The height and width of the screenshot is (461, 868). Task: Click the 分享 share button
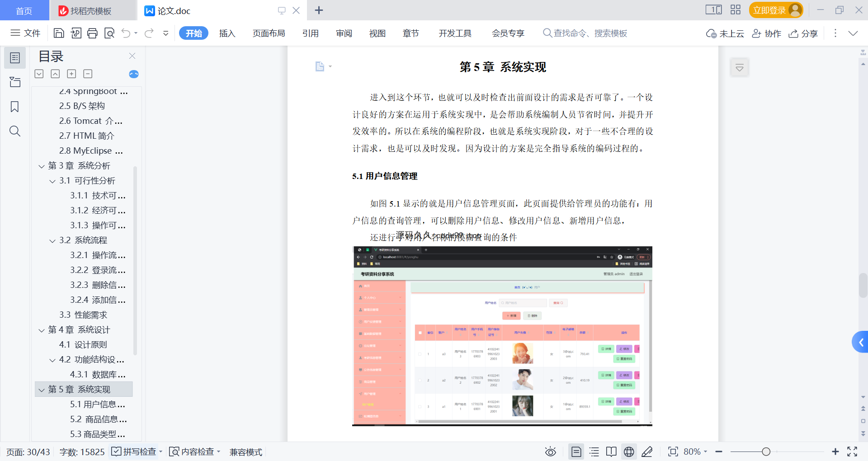[803, 33]
